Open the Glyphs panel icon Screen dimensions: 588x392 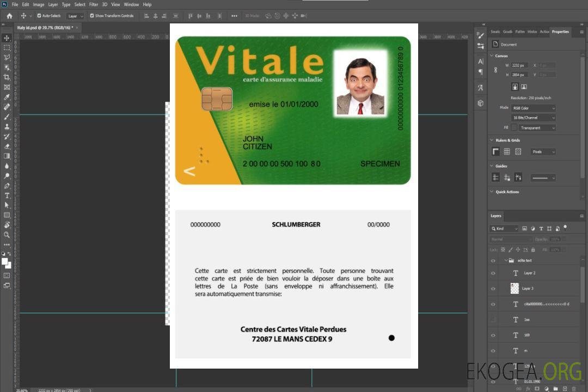coord(481,88)
